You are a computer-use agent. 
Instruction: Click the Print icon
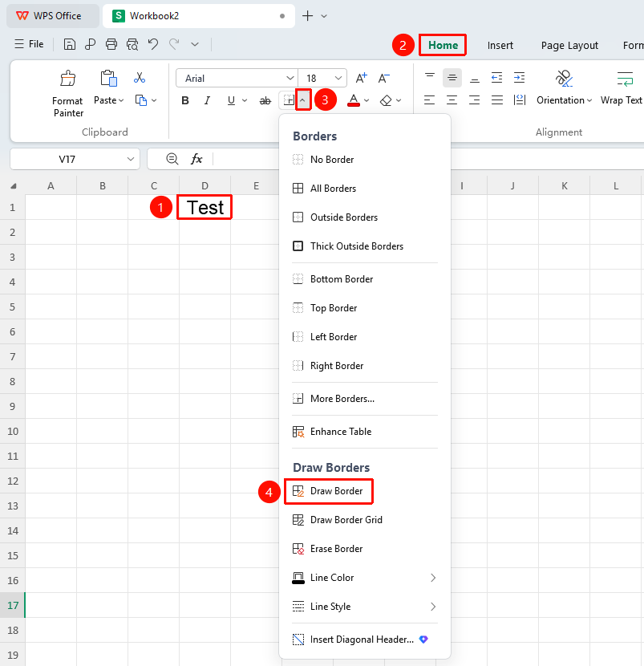tap(111, 44)
